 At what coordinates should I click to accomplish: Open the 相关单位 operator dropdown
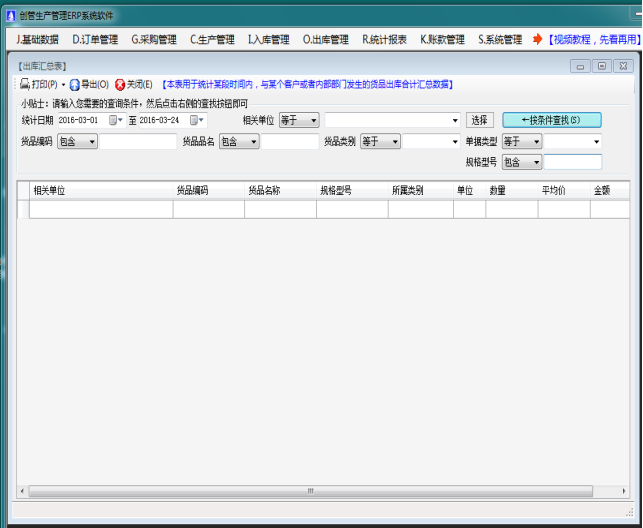point(298,120)
